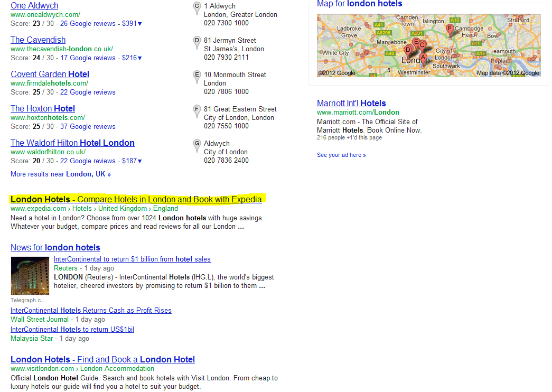Open InterContinental $1 billion Reuters article
Image resolution: width=552 pixels, height=392 pixels.
132,259
